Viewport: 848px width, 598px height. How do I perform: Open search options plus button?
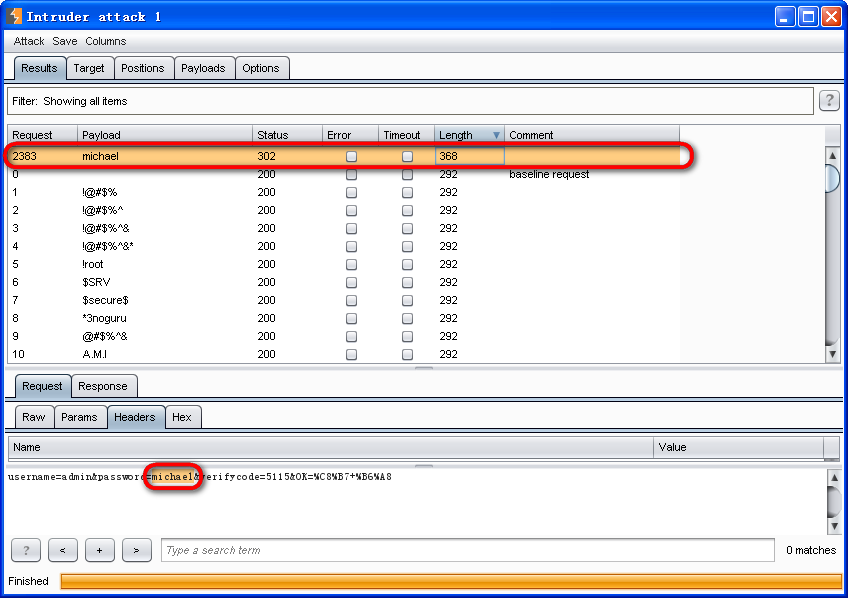[100, 550]
